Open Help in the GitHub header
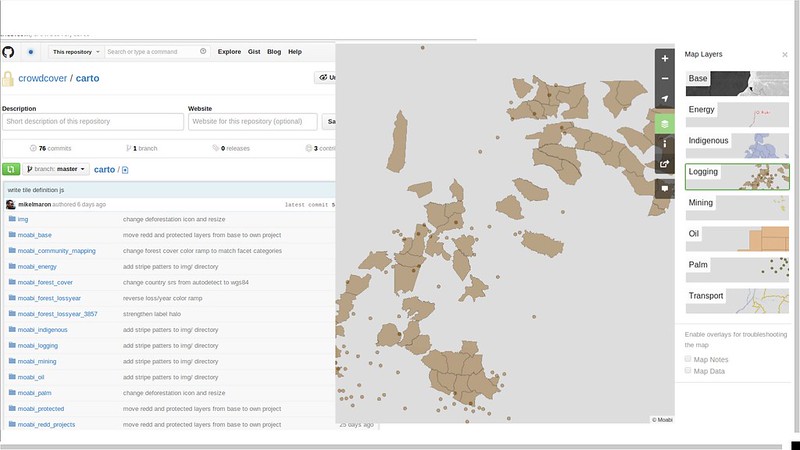 (295, 52)
